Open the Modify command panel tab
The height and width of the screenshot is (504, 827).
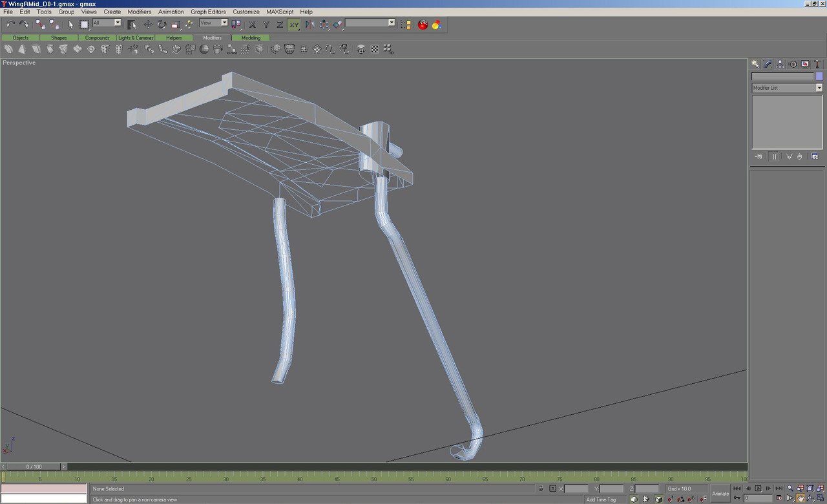[x=768, y=64]
